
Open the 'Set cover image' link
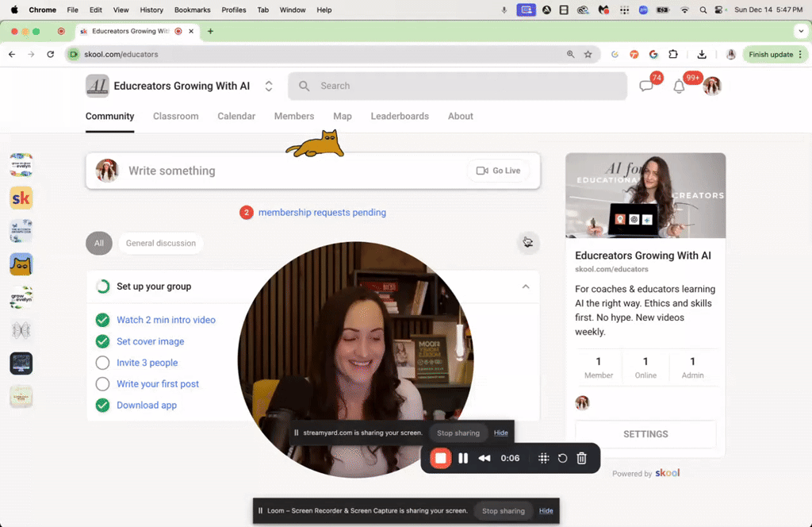coord(150,341)
